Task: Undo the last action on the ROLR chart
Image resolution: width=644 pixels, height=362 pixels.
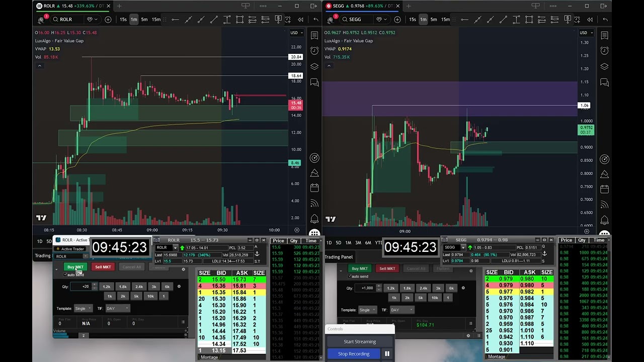Action: pyautogui.click(x=315, y=19)
